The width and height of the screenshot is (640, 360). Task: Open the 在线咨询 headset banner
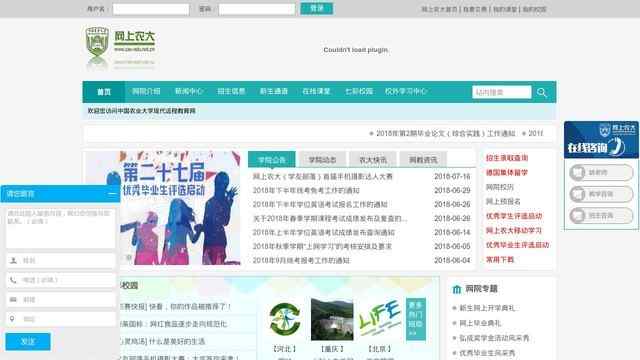pos(601,140)
